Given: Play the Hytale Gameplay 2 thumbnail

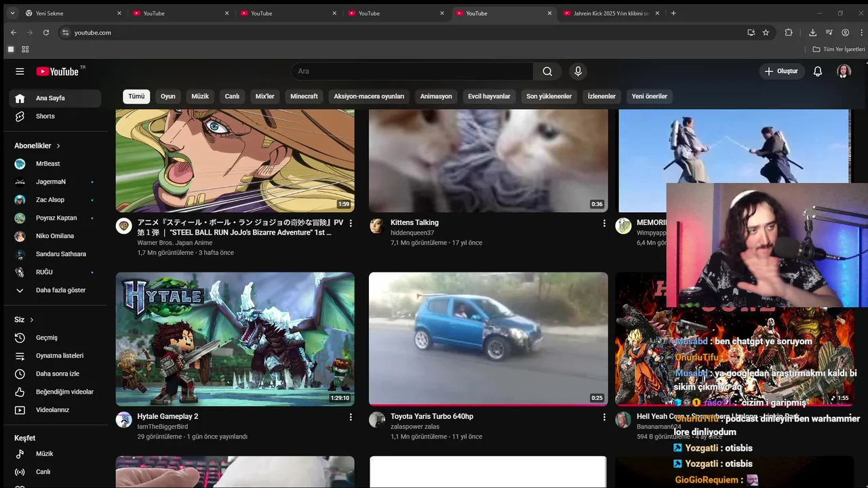Looking at the screenshot, I should 235,339.
